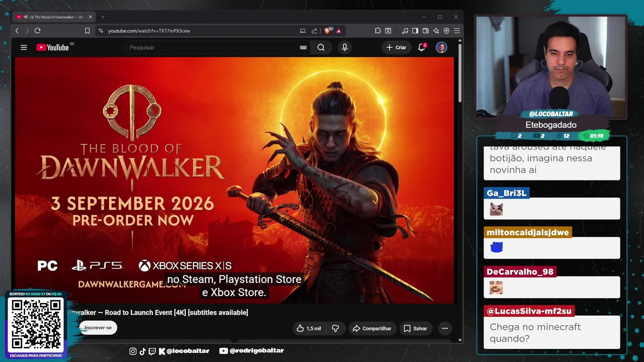This screenshot has width=644, height=362.
Task: Open Brave Playlist music note icon
Action: pyautogui.click(x=405, y=31)
